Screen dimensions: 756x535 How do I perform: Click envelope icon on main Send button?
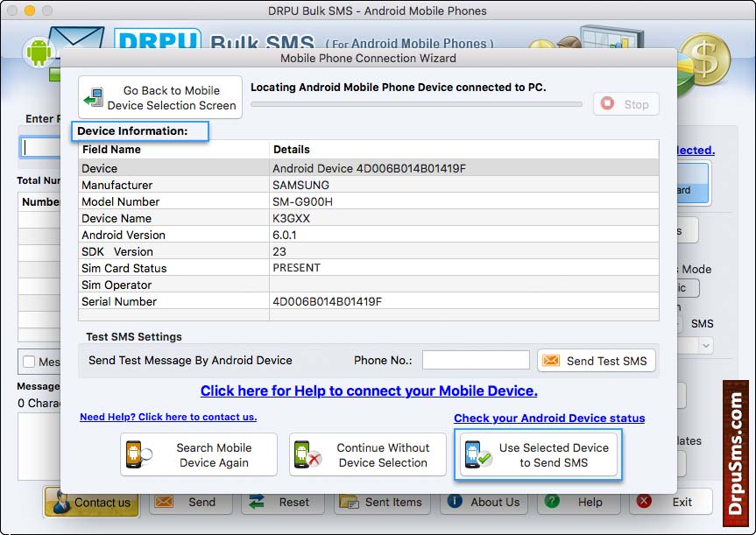tap(164, 502)
